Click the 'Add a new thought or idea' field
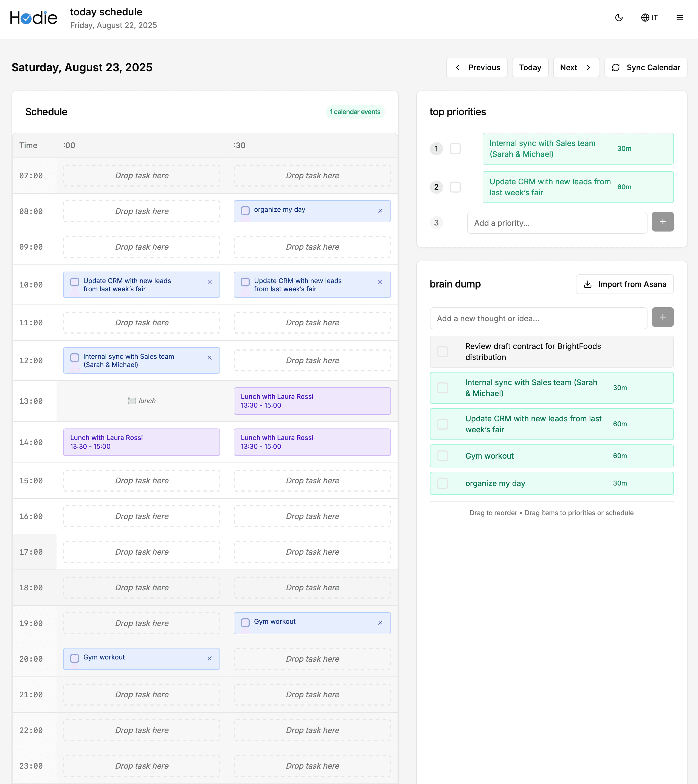The image size is (698, 784). [x=538, y=318]
